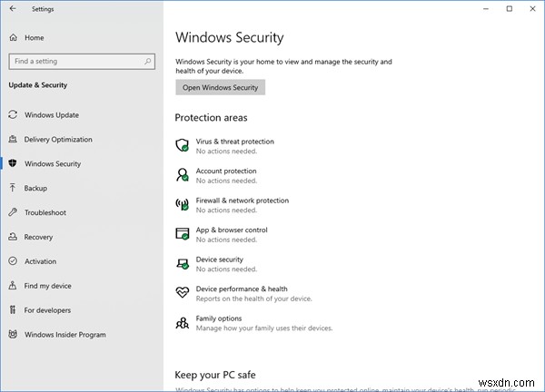Click the Firewall & network antenna icon
Viewport: 545px width, 392px height.
(183, 204)
